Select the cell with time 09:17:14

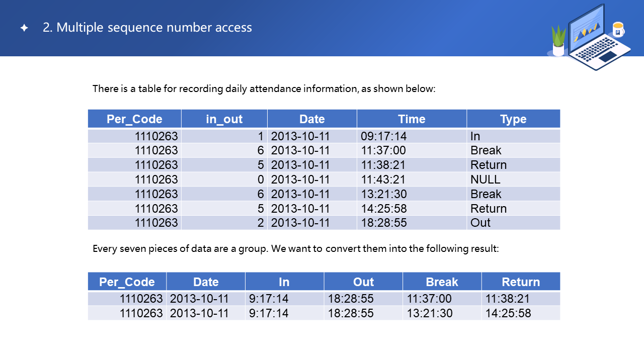pyautogui.click(x=384, y=136)
